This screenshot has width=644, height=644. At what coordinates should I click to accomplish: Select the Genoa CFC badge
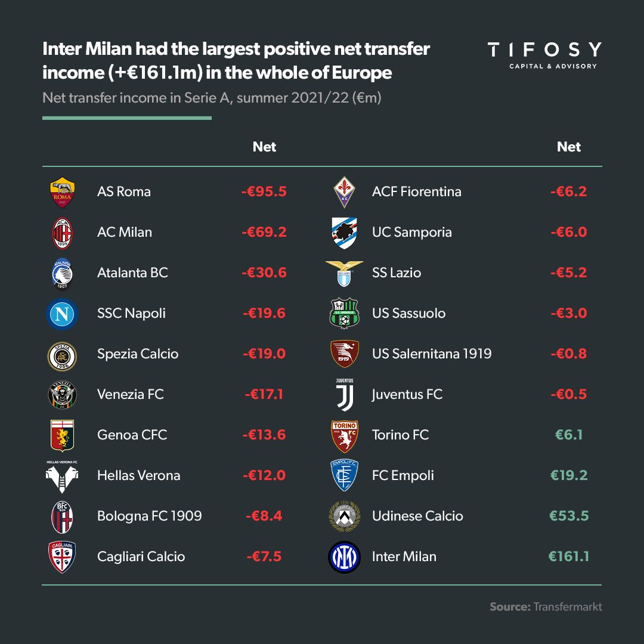[62, 435]
